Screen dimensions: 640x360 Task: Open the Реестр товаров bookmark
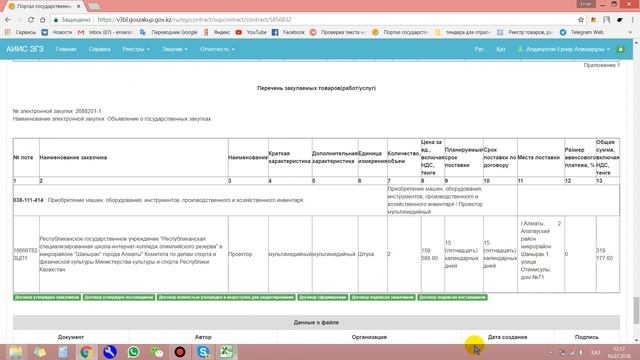[x=524, y=32]
